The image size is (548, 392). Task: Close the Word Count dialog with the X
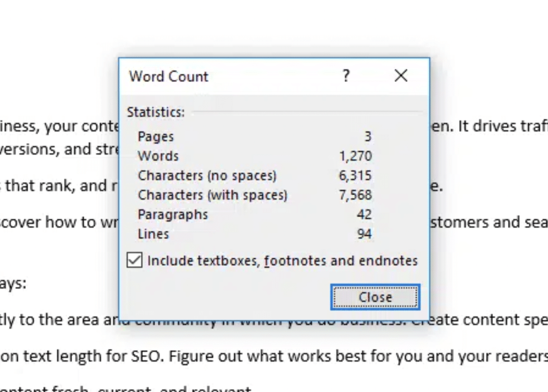[x=400, y=76]
